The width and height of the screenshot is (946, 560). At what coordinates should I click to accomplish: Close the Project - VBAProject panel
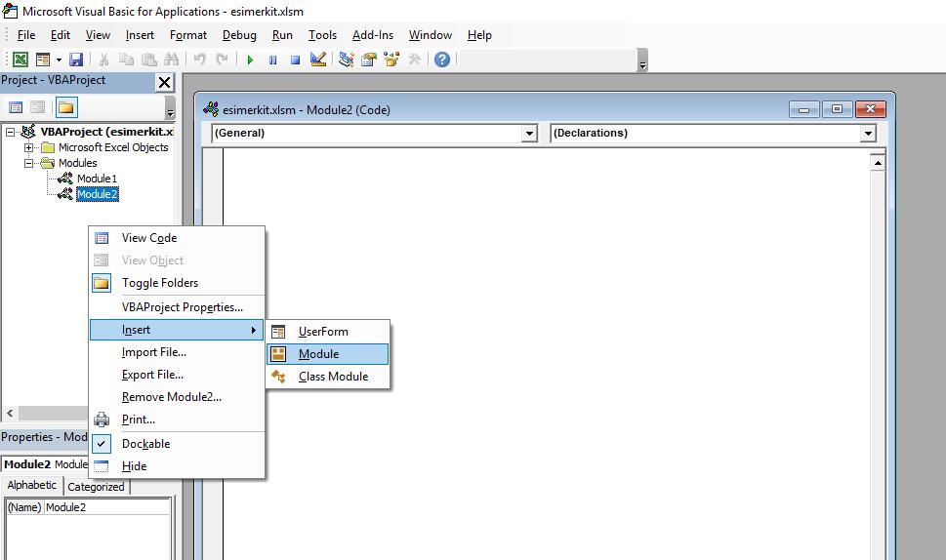[x=164, y=82]
